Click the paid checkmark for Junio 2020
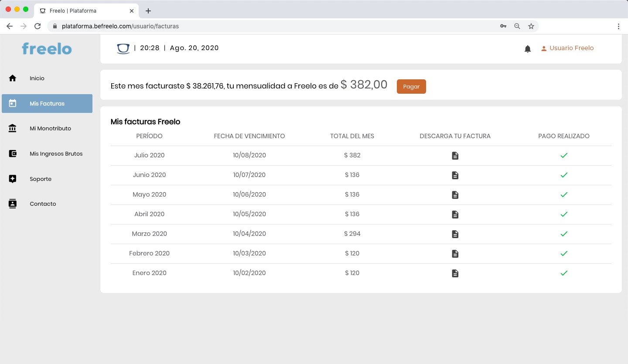 [564, 175]
